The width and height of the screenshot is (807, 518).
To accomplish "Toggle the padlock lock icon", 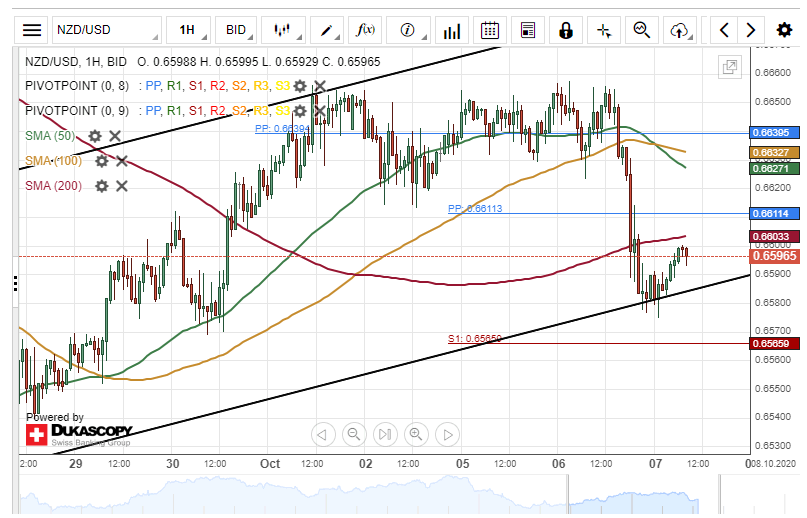I will click(x=566, y=30).
